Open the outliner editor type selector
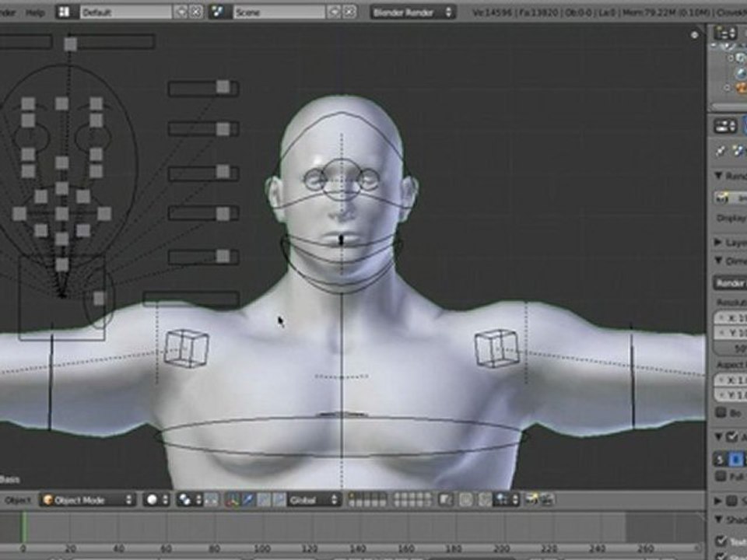This screenshot has height=560, width=747. pyautogui.click(x=725, y=33)
